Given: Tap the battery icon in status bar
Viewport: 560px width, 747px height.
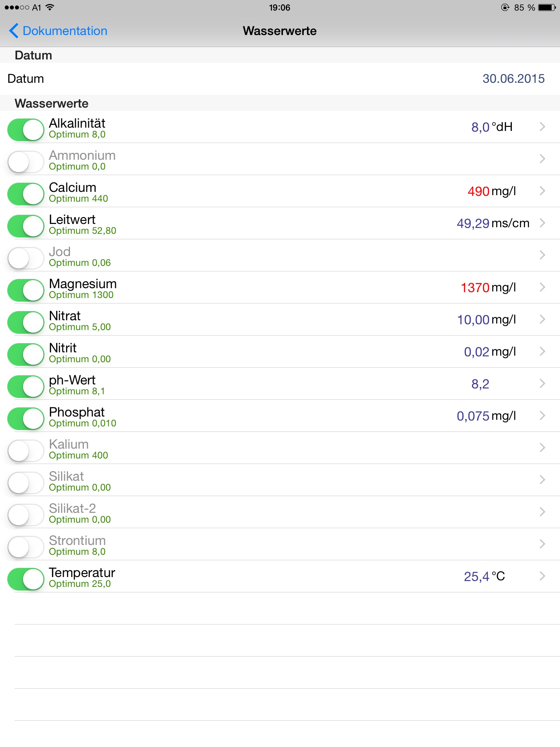Looking at the screenshot, I should [x=547, y=8].
